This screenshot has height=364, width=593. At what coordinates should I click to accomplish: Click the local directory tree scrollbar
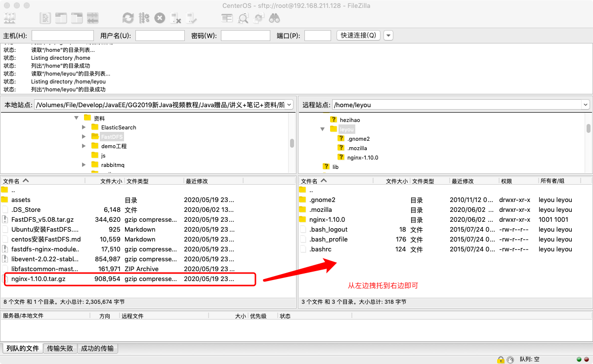(x=292, y=143)
